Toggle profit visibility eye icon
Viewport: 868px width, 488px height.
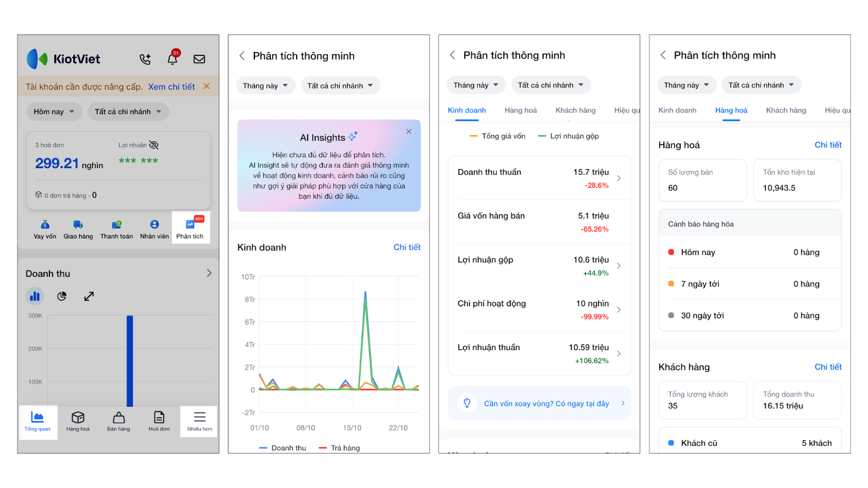point(154,145)
